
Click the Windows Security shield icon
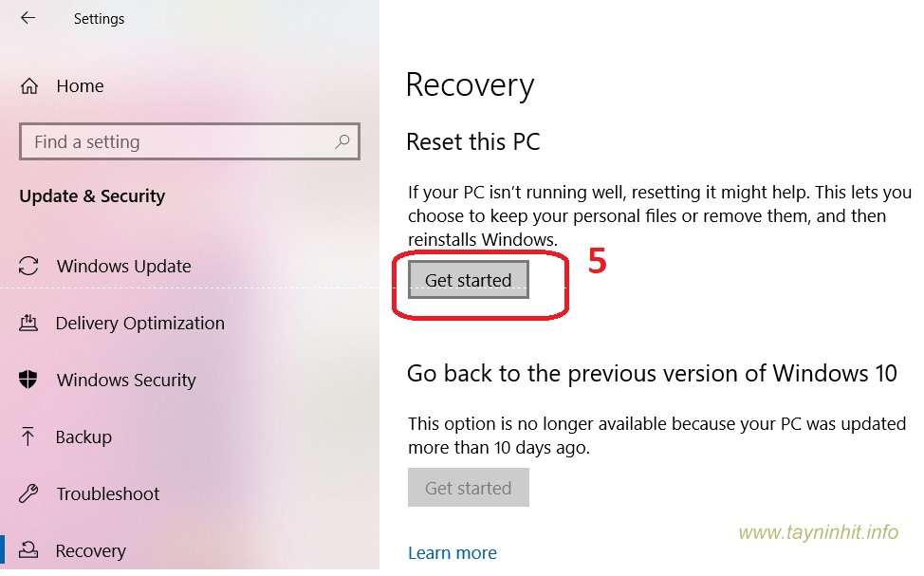pyautogui.click(x=29, y=381)
